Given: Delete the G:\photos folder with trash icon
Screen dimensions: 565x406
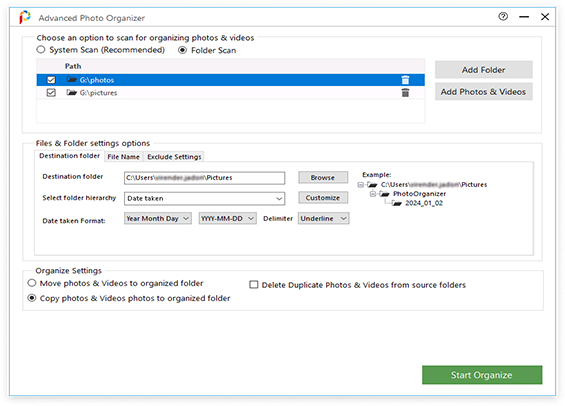Looking at the screenshot, I should (x=405, y=80).
